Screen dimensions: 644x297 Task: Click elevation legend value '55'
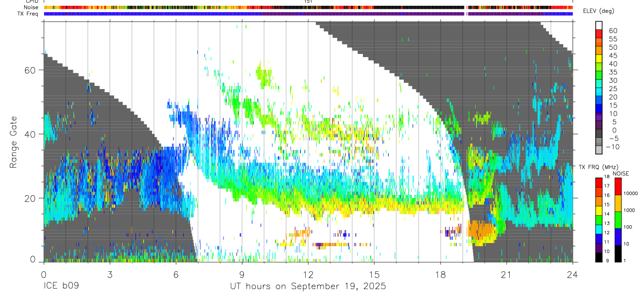(x=613, y=39)
